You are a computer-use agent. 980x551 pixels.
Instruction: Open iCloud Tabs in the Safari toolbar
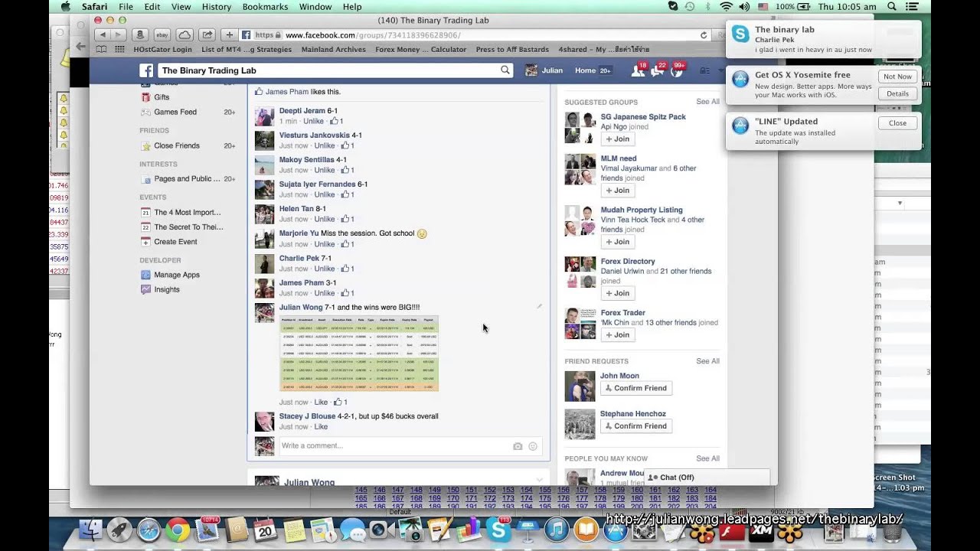click(x=185, y=35)
